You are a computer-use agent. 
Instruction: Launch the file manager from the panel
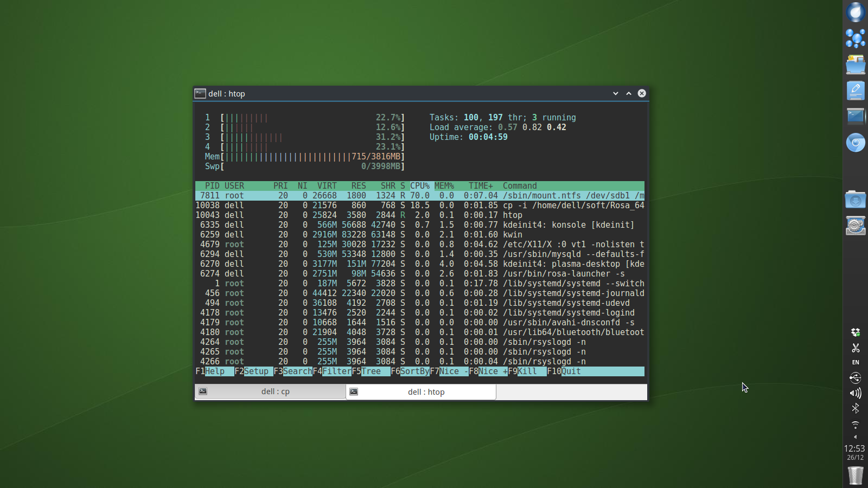(x=856, y=65)
